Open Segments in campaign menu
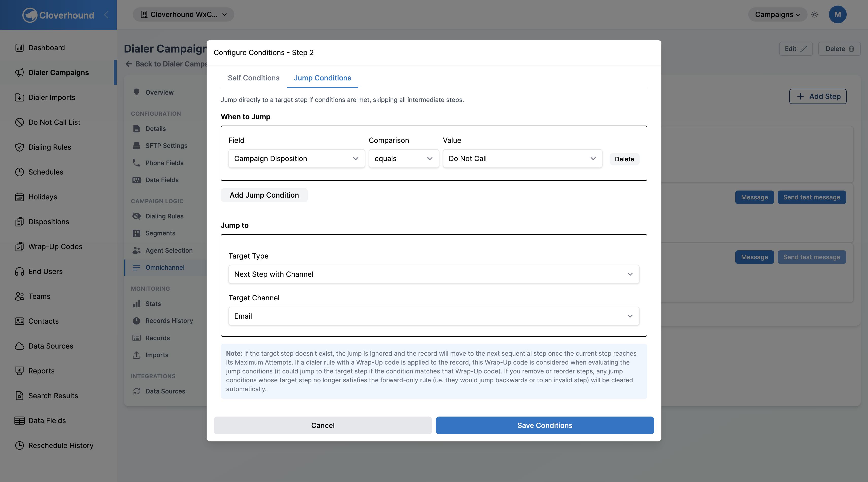Viewport: 868px width, 482px height. [160, 233]
